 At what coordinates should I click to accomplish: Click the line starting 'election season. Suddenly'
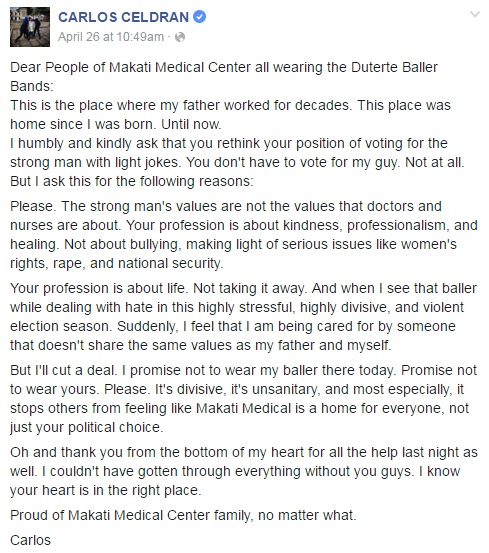pos(233,326)
